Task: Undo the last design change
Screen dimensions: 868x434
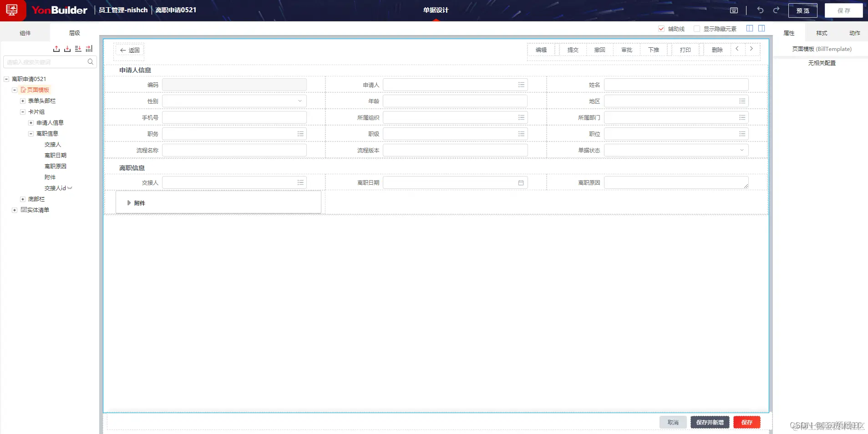Action: (x=760, y=10)
